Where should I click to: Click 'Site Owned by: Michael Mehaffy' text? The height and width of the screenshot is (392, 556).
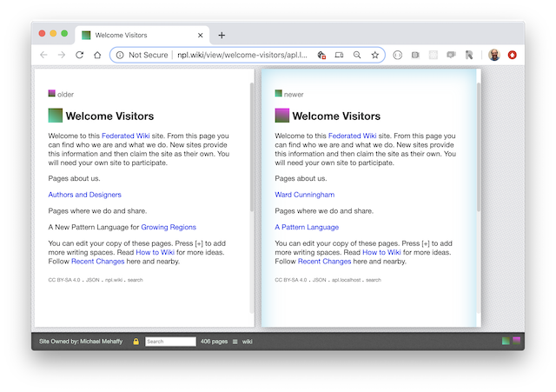coord(81,342)
